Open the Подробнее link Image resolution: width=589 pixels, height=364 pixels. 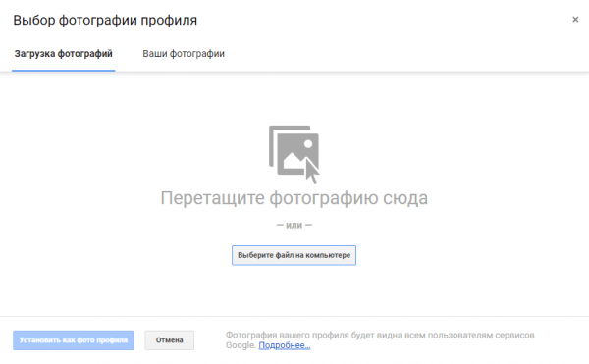(285, 345)
